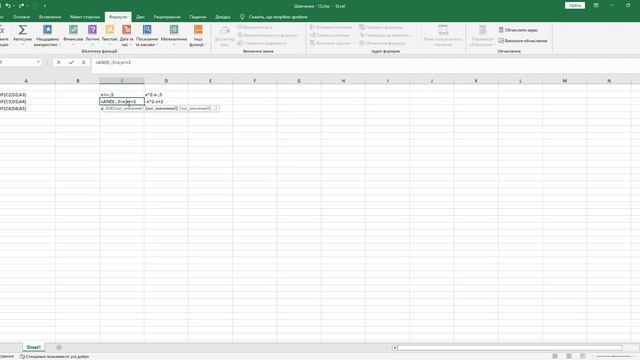640x360 pixels.
Task: Select column D header
Action: pyautogui.click(x=166, y=81)
